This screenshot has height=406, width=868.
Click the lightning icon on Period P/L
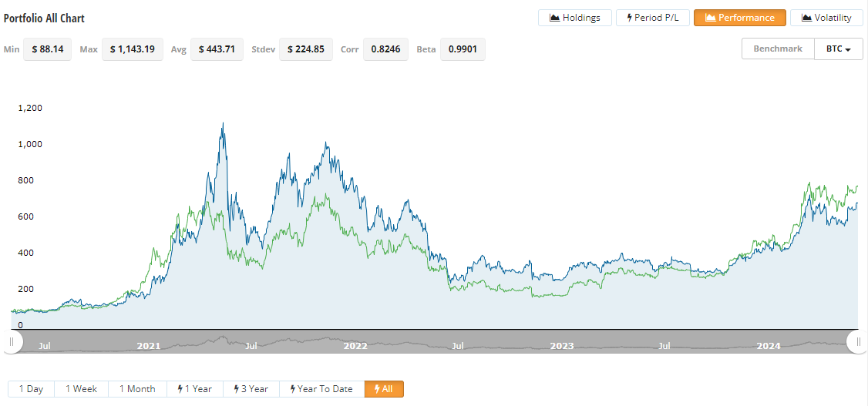(629, 18)
